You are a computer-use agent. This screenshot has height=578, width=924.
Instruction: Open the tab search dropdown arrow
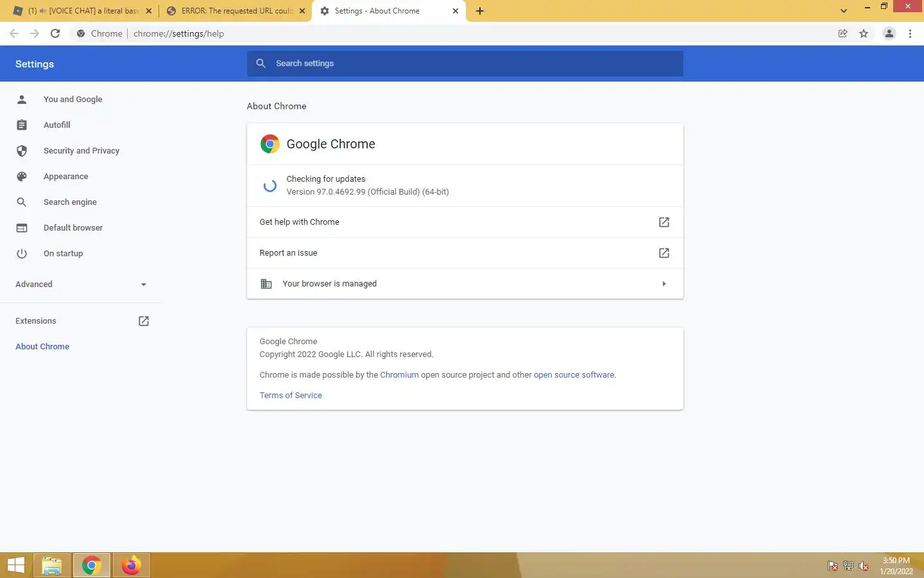coord(844,11)
